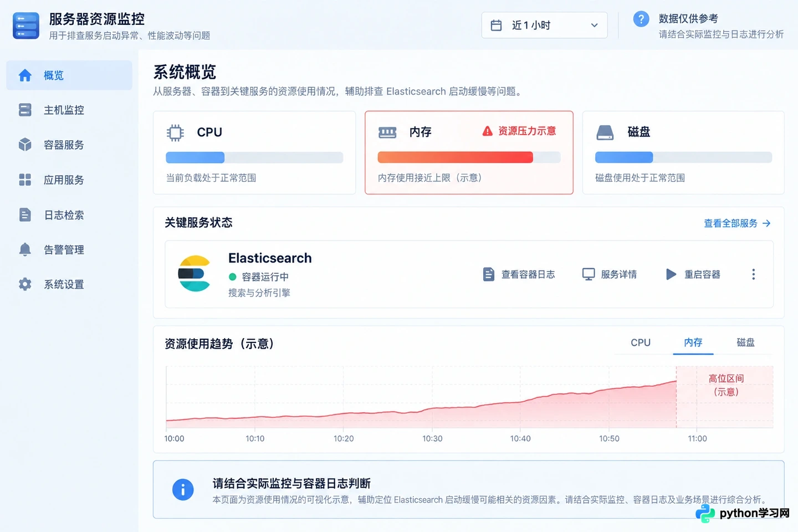Open the 近 1 小时 time range dropdown
The image size is (798, 532).
click(544, 25)
